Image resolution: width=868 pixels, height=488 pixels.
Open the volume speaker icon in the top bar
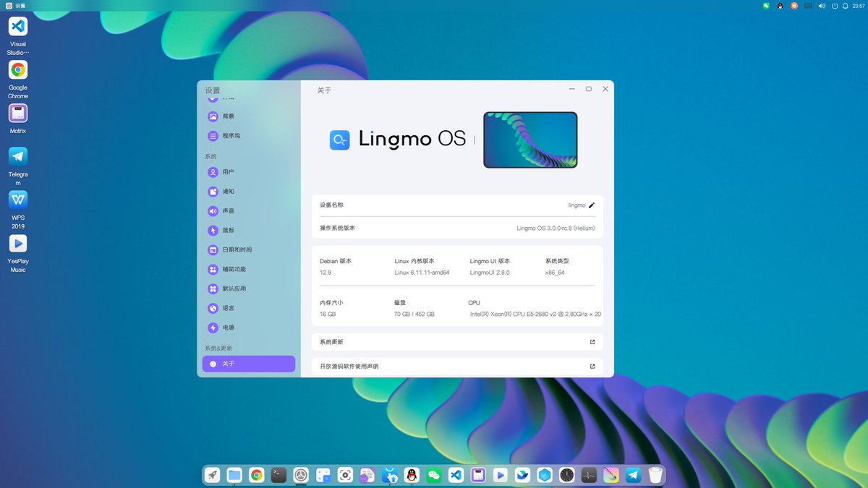pos(822,6)
